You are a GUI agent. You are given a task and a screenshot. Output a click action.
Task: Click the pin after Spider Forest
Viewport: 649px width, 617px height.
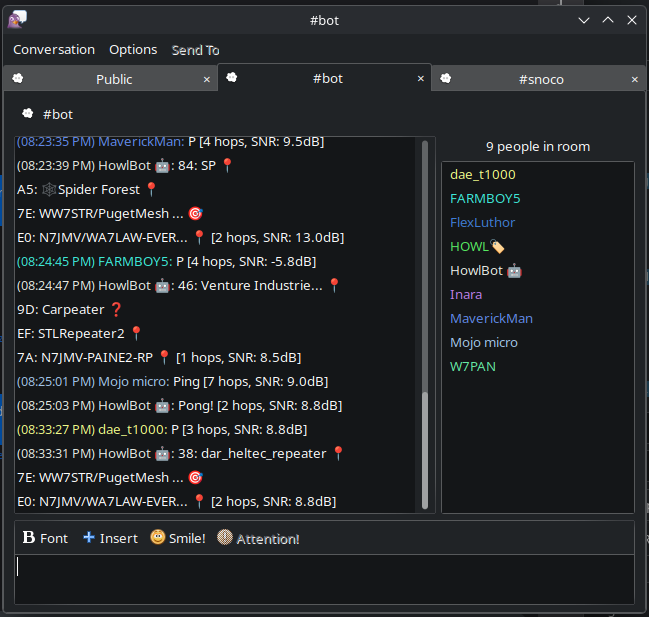(x=151, y=190)
